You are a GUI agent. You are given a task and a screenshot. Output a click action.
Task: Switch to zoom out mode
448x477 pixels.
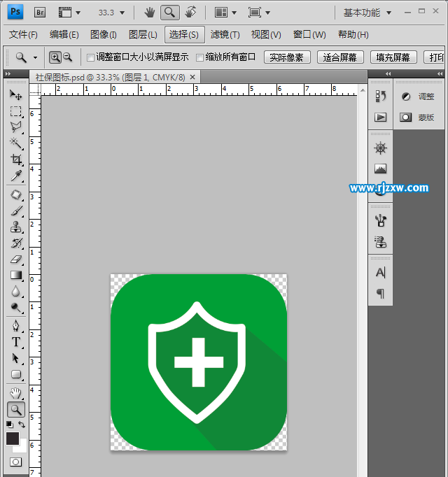click(x=68, y=57)
